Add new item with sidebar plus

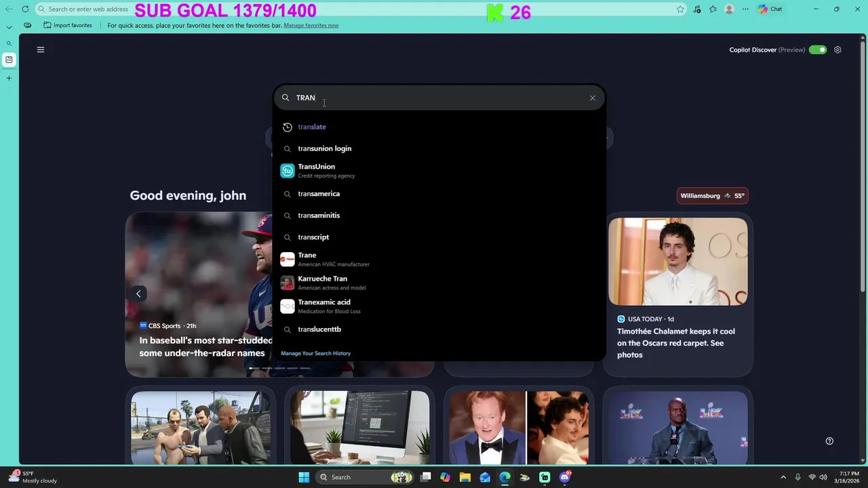click(x=9, y=78)
